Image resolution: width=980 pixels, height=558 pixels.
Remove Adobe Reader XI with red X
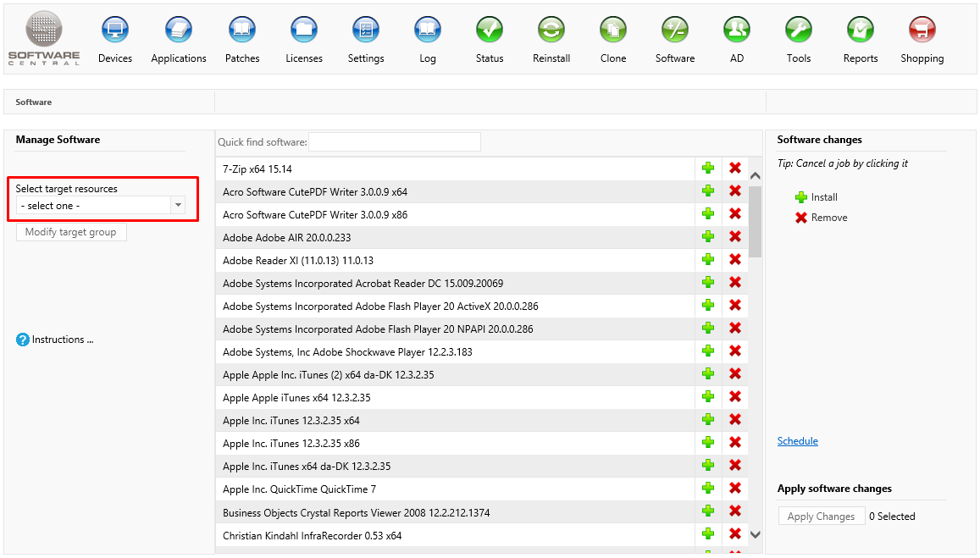click(735, 260)
